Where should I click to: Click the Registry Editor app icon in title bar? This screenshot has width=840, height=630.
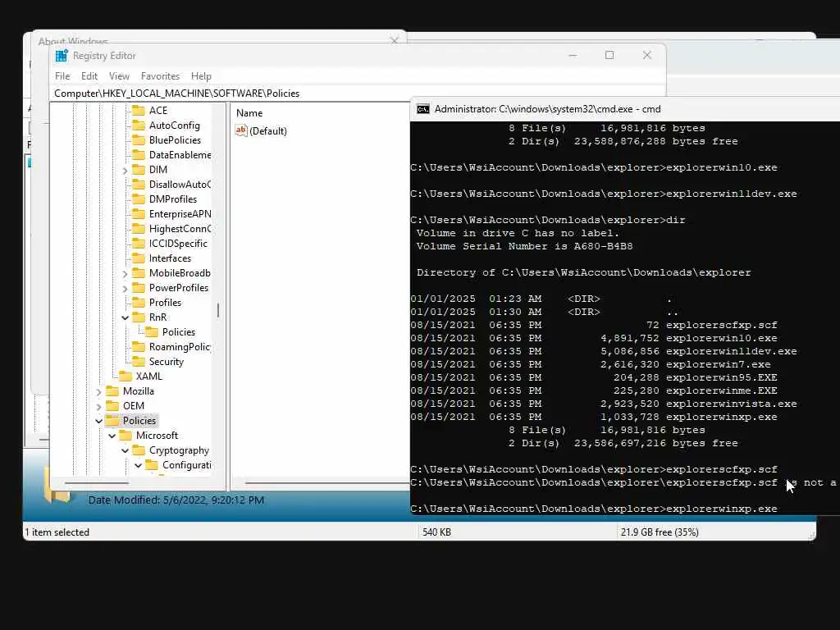pyautogui.click(x=62, y=56)
